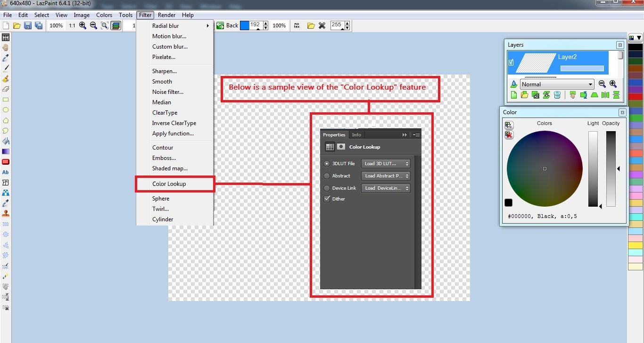Decrease the 192 back color alpha stepper
This screenshot has width=644, height=343.
pos(265,28)
